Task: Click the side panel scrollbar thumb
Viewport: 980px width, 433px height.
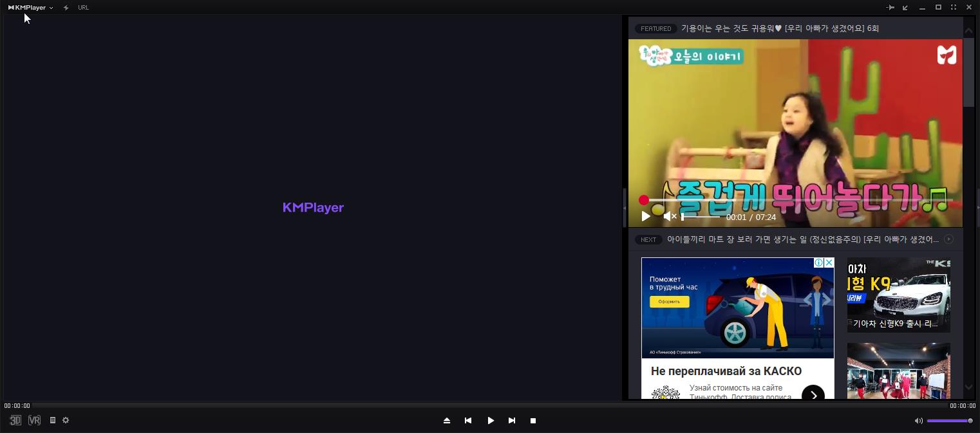Action: pos(969,72)
